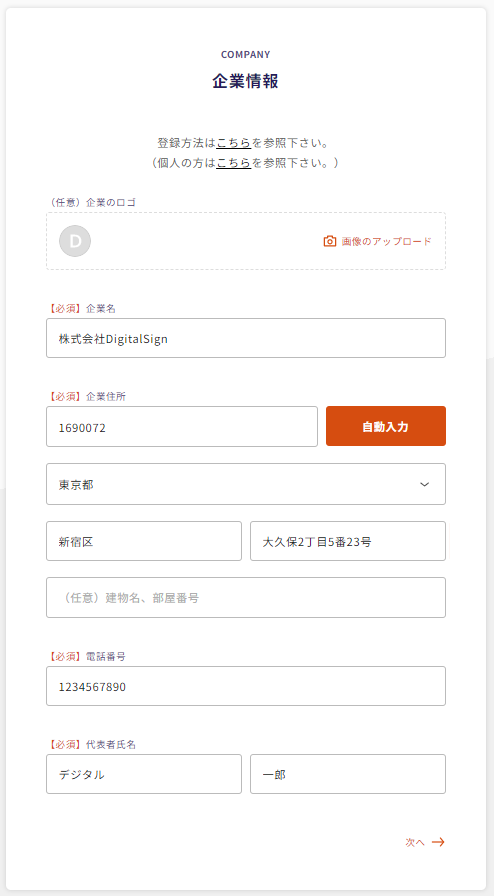Click representative last name デジタル field

pos(144,774)
